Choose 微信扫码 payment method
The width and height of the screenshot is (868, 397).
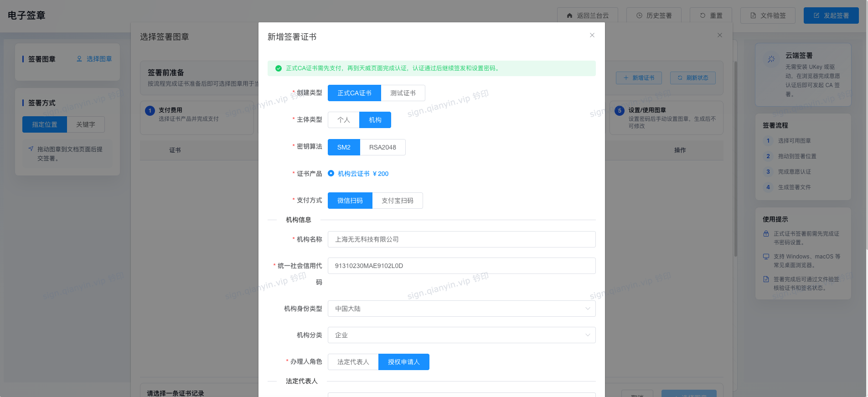pos(350,201)
